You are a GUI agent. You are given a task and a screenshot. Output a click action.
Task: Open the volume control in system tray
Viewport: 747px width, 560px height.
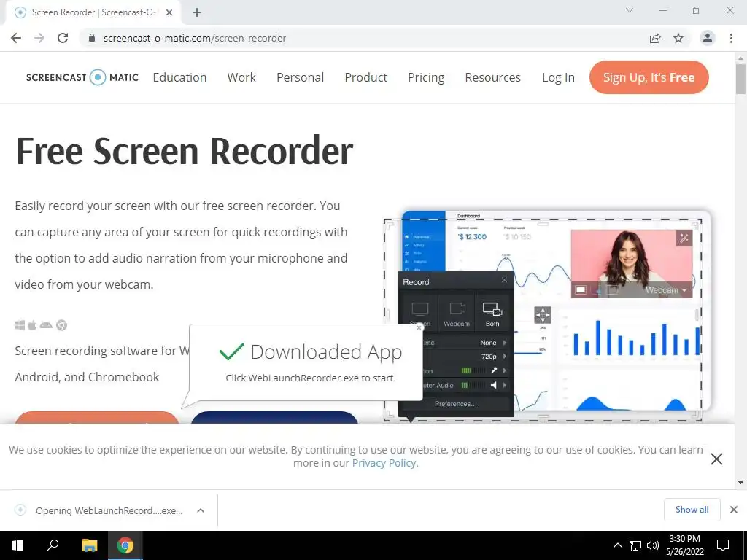coord(653,545)
